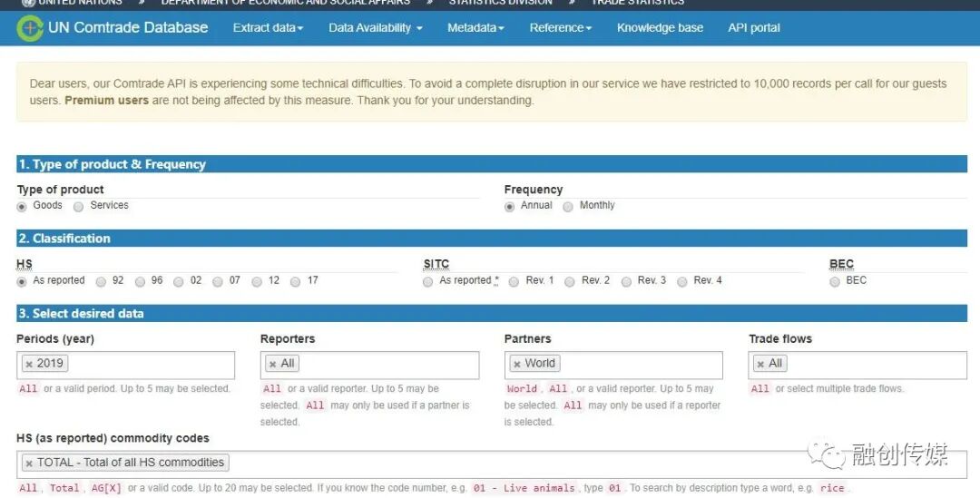Click the 'rice' example keyword
This screenshot has width=980, height=498.
[832, 488]
